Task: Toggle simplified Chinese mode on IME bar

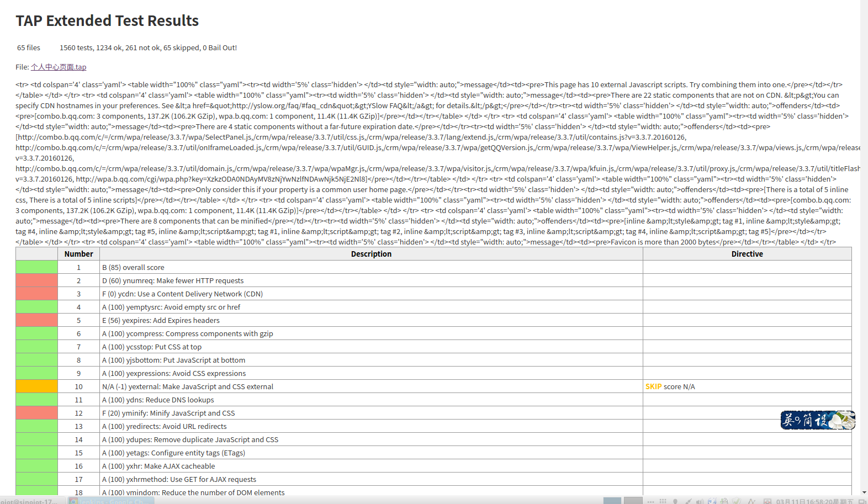Action: click(x=808, y=420)
